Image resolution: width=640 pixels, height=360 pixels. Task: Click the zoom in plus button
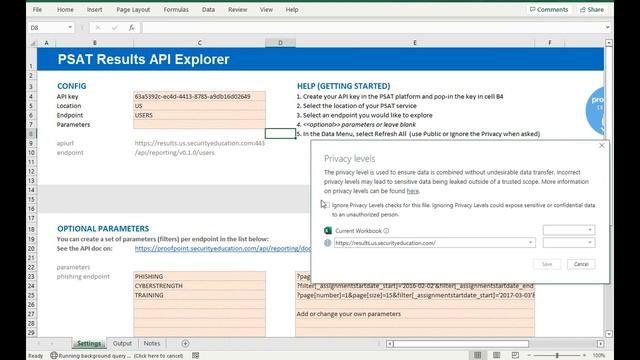(584, 356)
